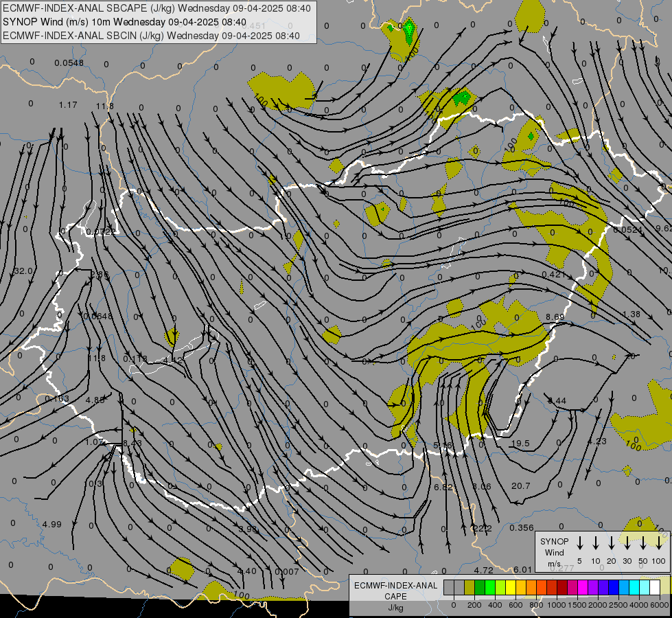Click the 5 m/s wind arrow in legend
The height and width of the screenshot is (618, 672).
tap(579, 543)
